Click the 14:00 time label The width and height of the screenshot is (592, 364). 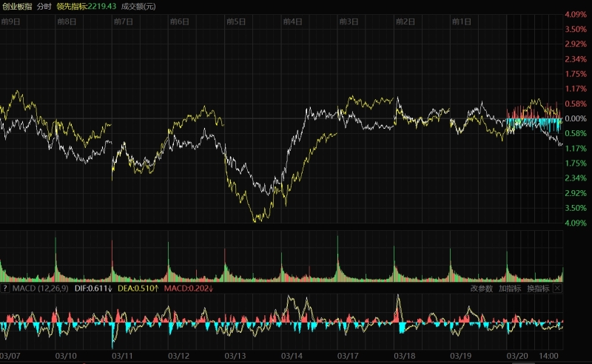click(x=548, y=356)
